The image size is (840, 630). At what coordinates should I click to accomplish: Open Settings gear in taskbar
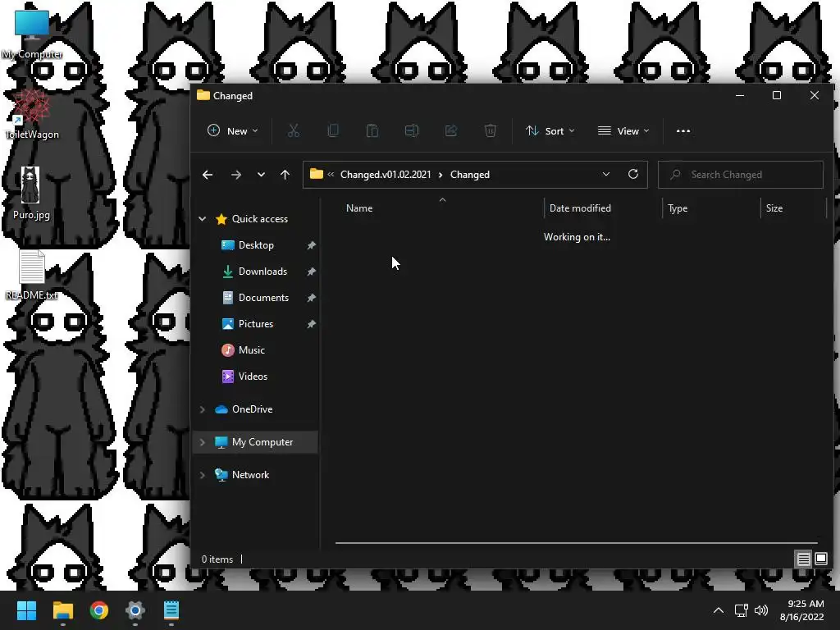point(135,610)
